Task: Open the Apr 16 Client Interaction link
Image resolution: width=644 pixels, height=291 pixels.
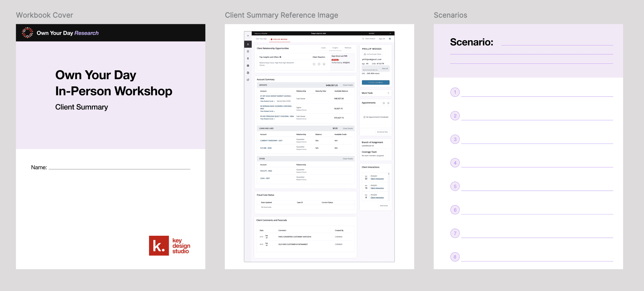Action: tap(377, 188)
